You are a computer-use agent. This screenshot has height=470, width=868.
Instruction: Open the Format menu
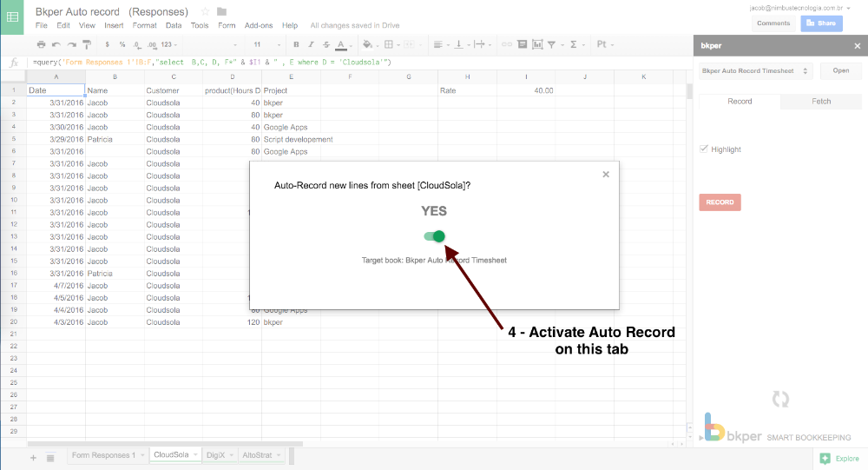(144, 25)
